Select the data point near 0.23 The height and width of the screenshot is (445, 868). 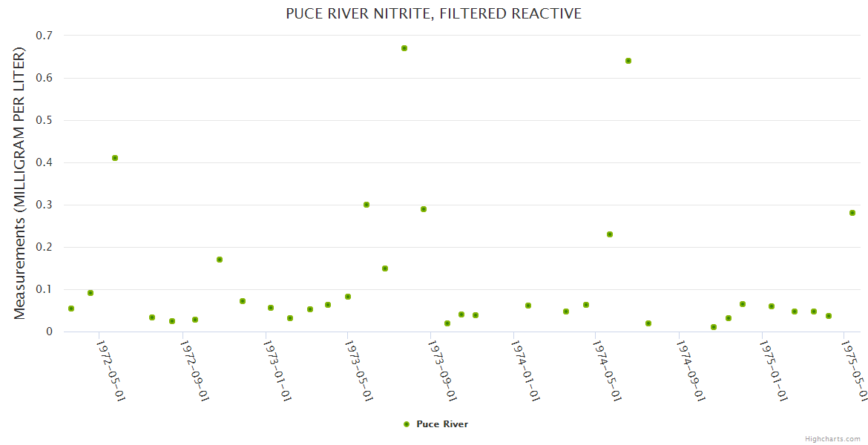(610, 234)
